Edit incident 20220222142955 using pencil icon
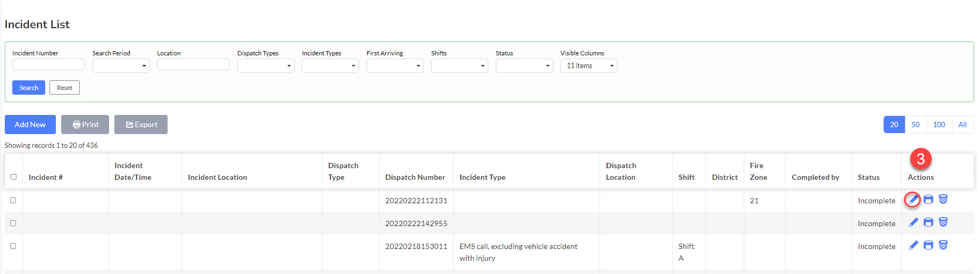This screenshot has width=980, height=274. [913, 222]
